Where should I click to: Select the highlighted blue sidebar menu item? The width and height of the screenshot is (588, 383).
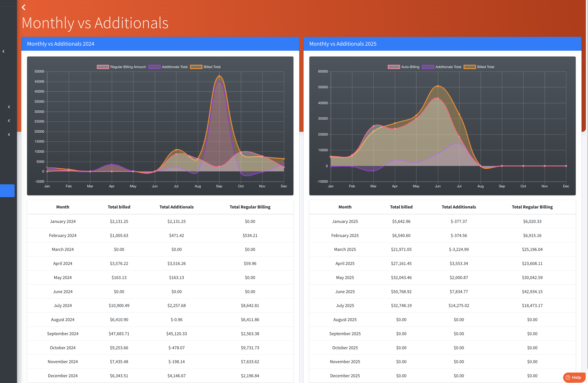[x=7, y=191]
